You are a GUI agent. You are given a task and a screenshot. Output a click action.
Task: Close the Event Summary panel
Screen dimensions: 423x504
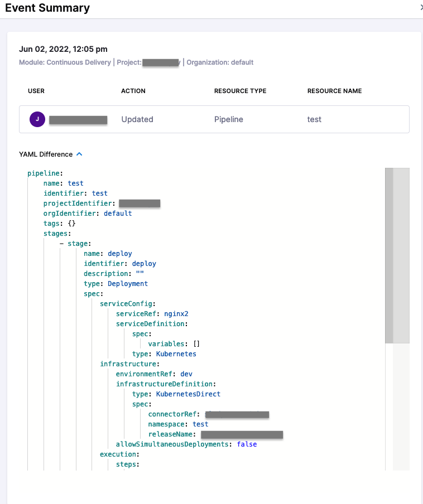[421, 8]
